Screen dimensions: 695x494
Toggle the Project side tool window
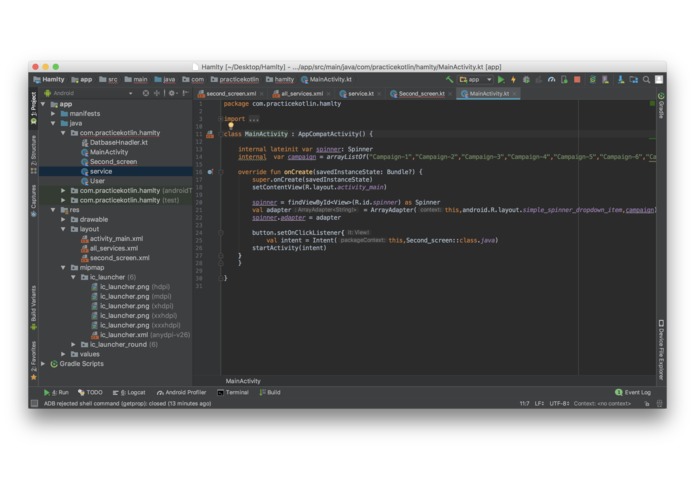[34, 109]
